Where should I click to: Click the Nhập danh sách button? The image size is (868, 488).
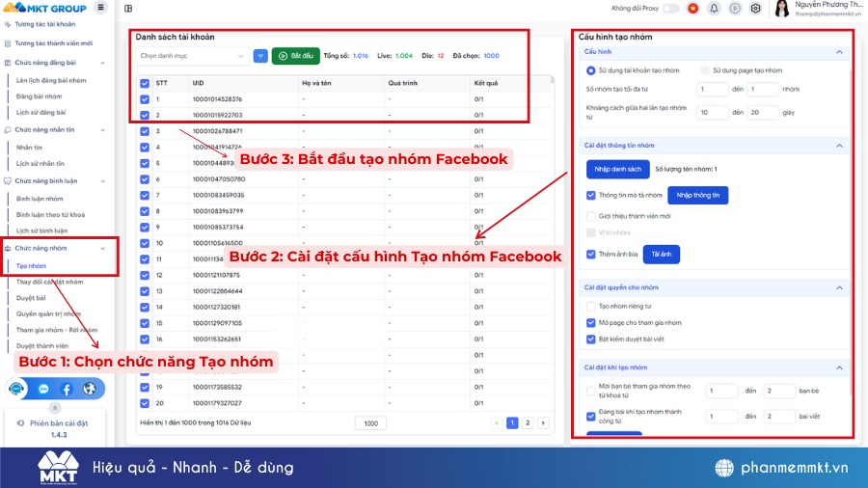(x=618, y=170)
